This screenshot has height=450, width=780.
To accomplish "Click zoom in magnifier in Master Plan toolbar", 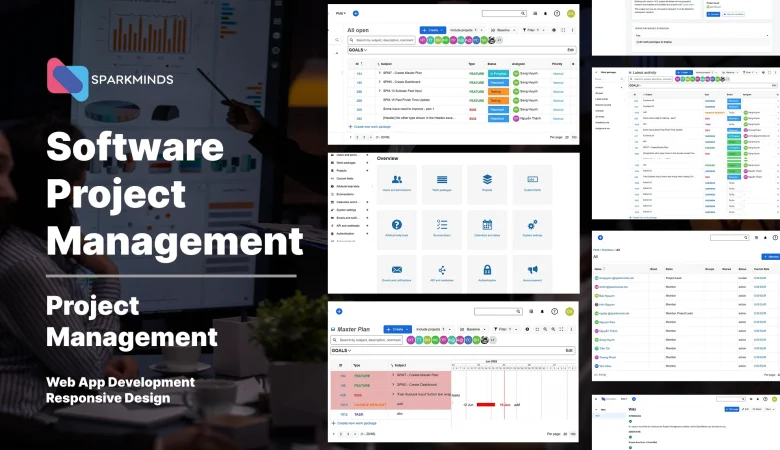I will [553, 329].
